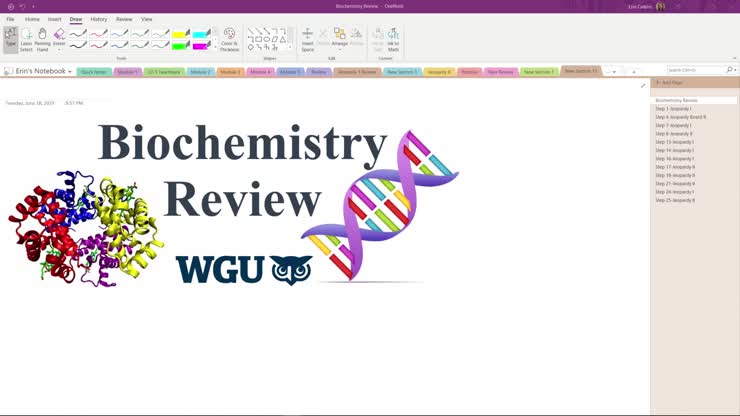Choose the cyan highlighter
This screenshot has height=416, width=740.
202,34
